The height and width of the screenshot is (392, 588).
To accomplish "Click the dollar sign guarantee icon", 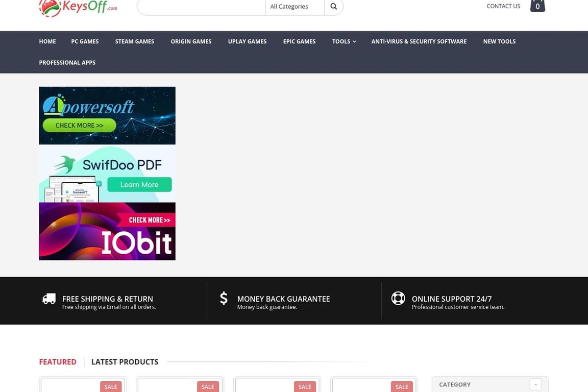I will (x=224, y=298).
